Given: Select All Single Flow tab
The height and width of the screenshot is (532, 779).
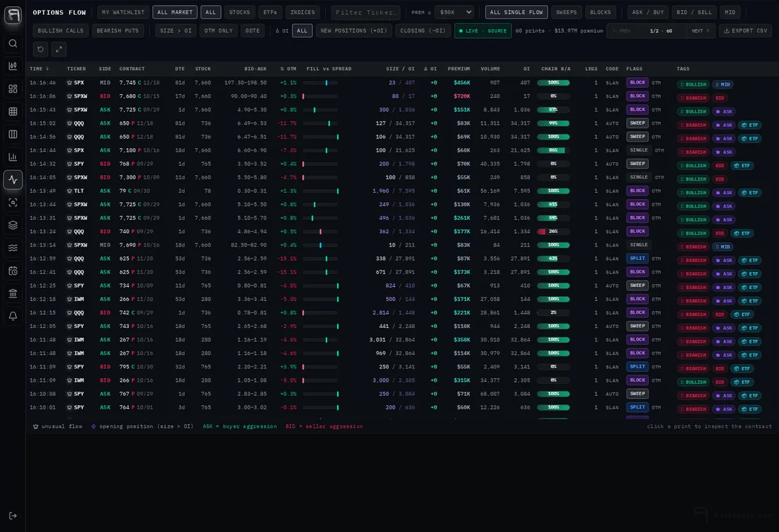Looking at the screenshot, I should coord(516,13).
